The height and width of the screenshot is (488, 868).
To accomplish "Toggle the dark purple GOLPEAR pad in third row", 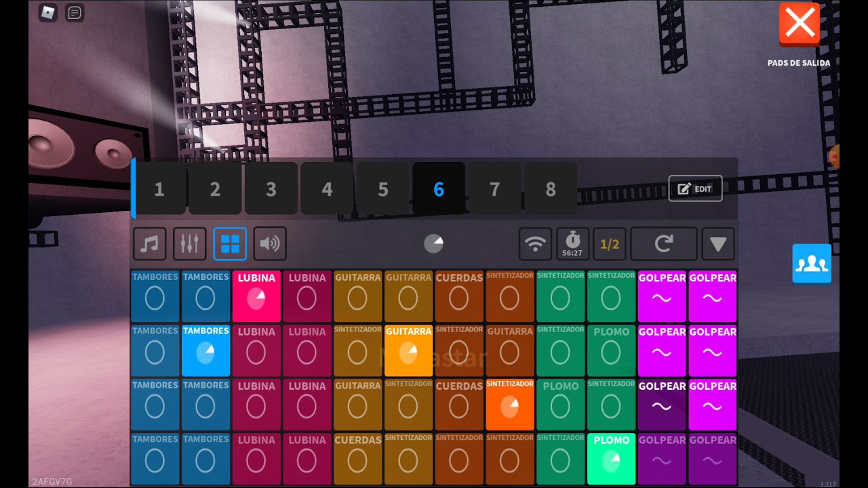I will 662,405.
